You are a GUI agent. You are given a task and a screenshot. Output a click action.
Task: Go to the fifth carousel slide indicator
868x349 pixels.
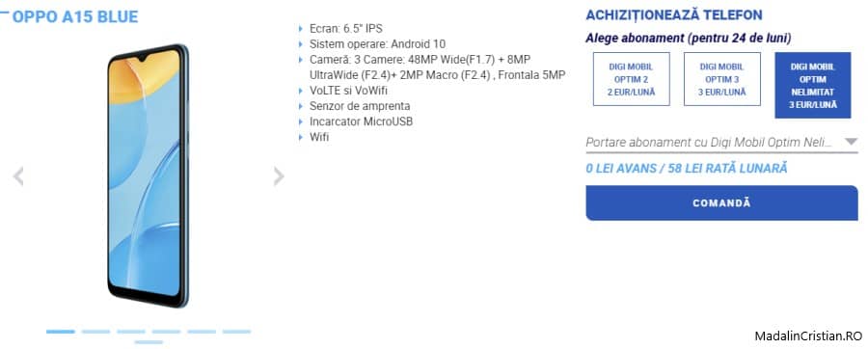pyautogui.click(x=202, y=332)
